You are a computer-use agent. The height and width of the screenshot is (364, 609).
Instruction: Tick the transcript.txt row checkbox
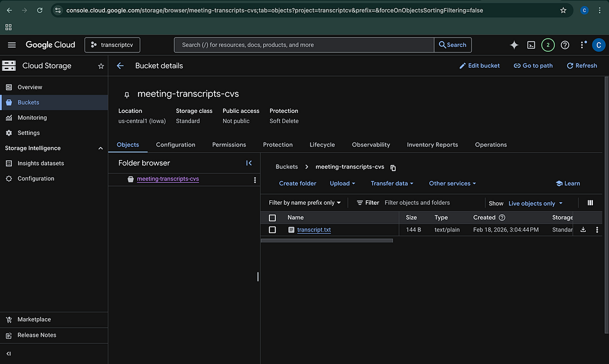tap(272, 230)
